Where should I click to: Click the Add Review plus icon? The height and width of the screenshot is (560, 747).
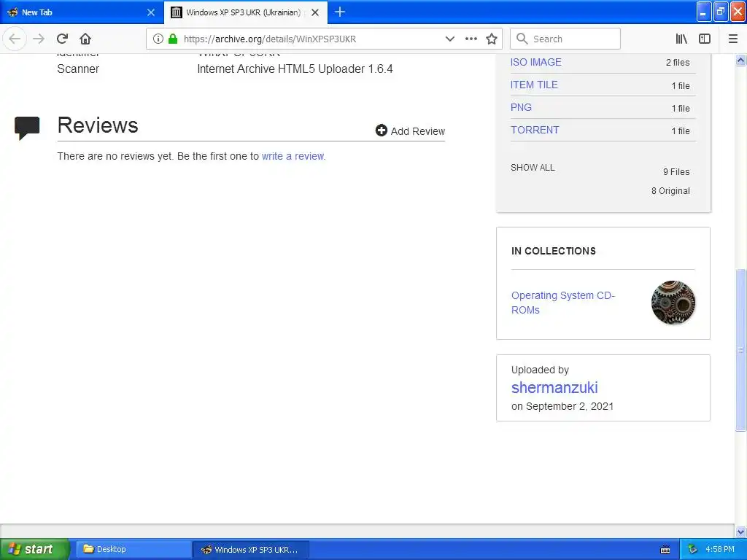pos(381,131)
